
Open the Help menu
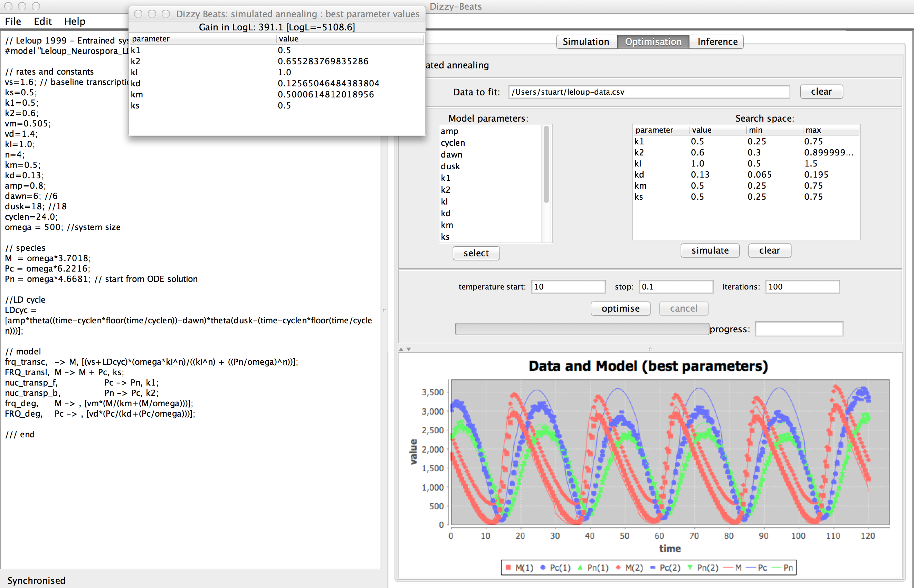pos(75,21)
